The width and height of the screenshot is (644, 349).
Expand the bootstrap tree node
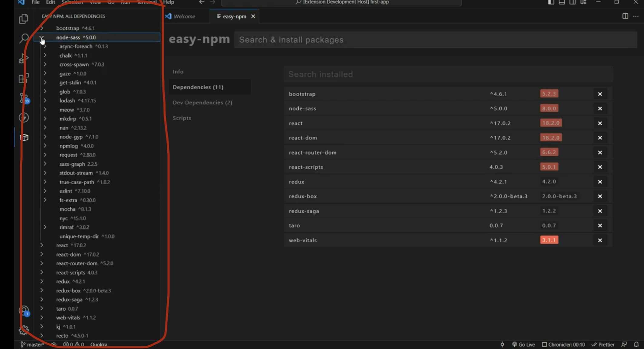click(42, 28)
